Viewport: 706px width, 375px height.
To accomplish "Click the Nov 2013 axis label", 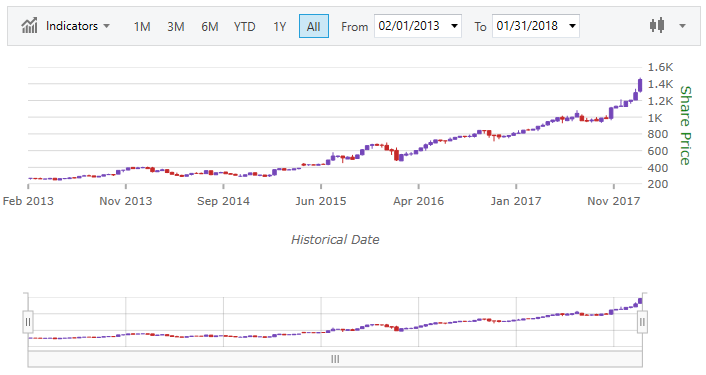I will tap(126, 201).
